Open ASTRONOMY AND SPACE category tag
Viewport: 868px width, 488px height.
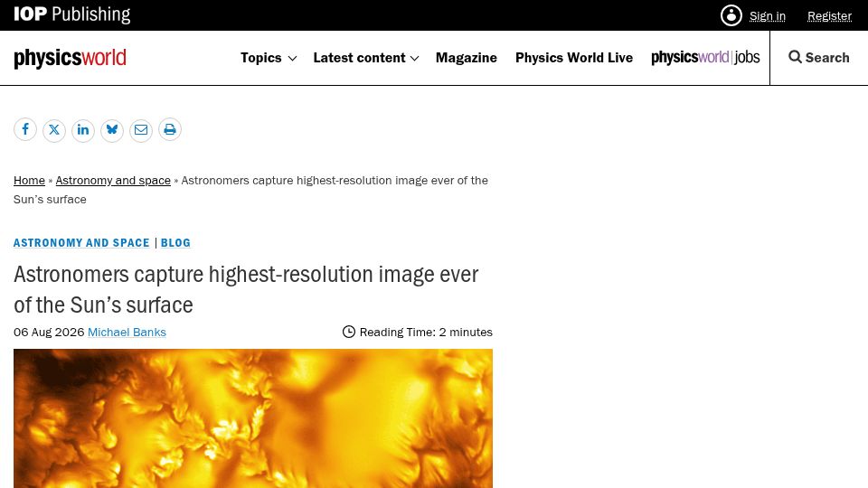(x=81, y=243)
